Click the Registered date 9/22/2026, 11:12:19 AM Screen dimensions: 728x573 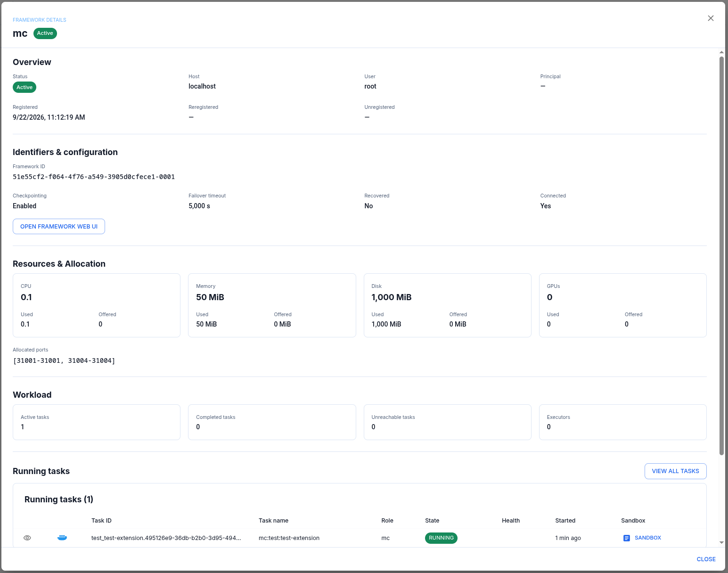coord(49,117)
